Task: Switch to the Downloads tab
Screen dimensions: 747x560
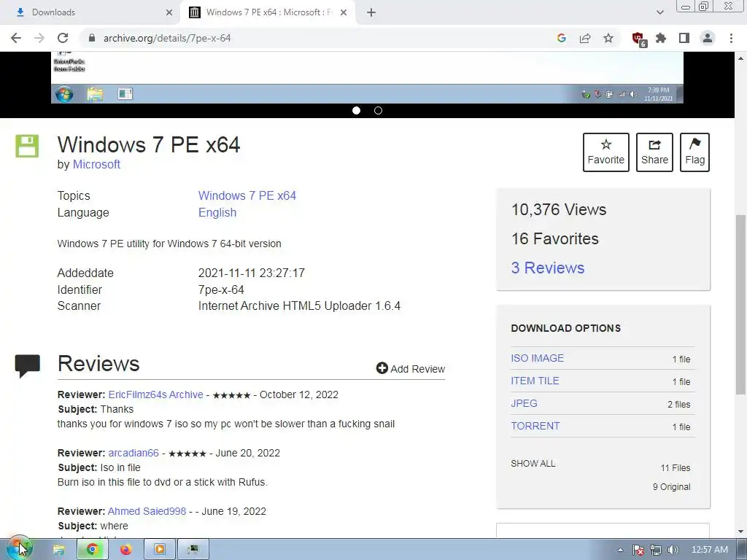Action: pyautogui.click(x=90, y=12)
